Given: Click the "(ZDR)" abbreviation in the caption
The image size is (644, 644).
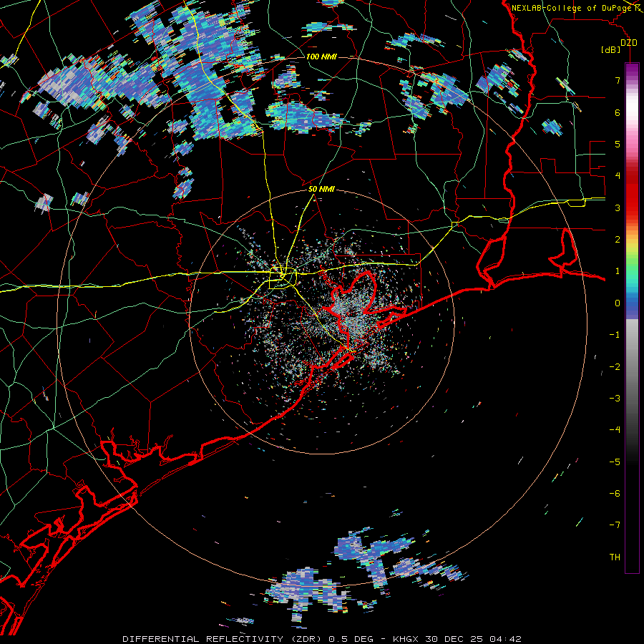Looking at the screenshot, I should tap(307, 639).
